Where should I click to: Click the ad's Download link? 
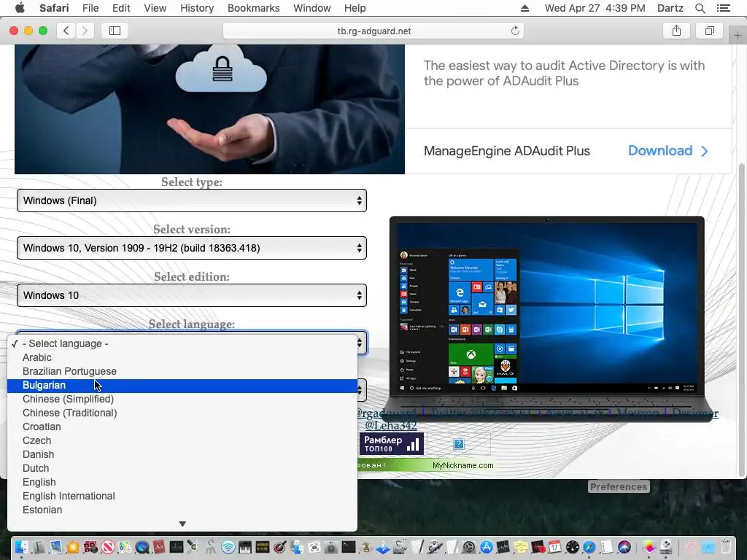667,150
